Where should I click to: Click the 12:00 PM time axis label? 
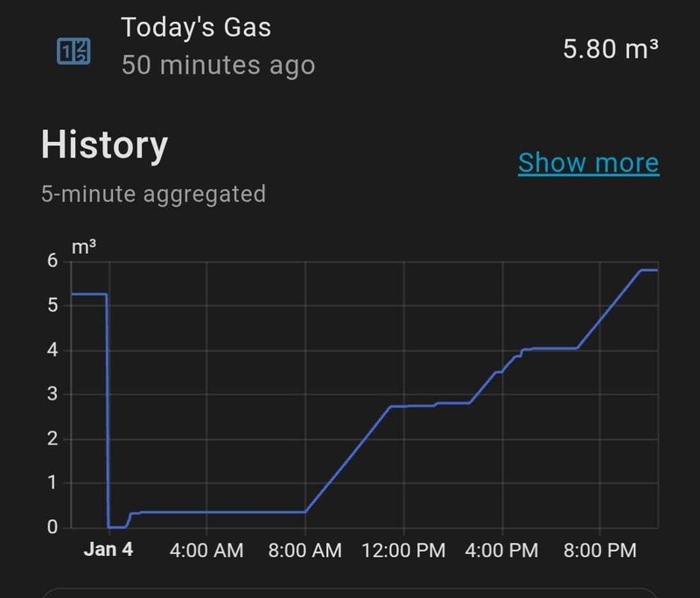403,551
